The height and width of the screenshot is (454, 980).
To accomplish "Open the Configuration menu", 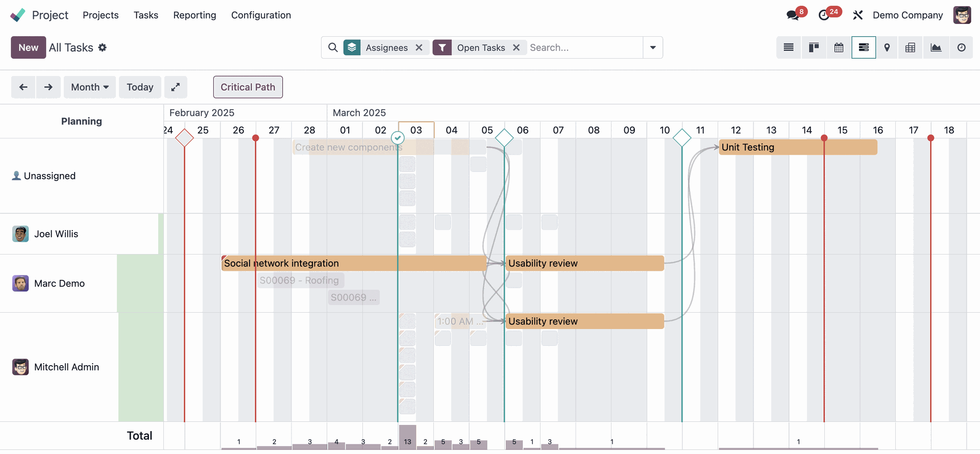I will (261, 15).
